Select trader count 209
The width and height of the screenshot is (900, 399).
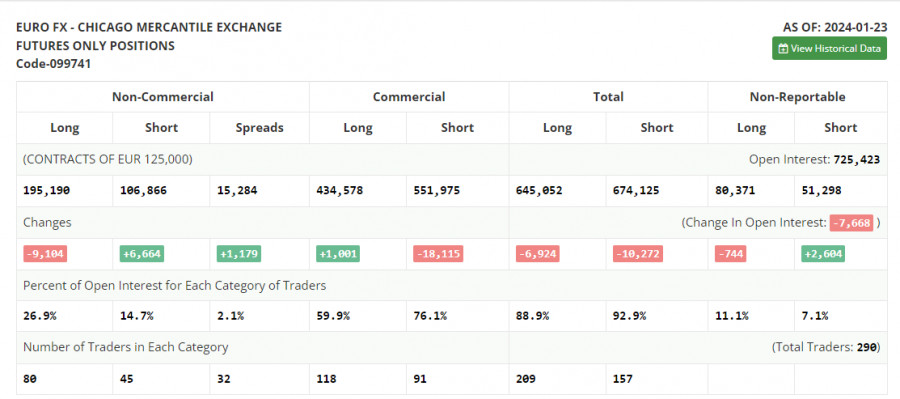point(525,379)
